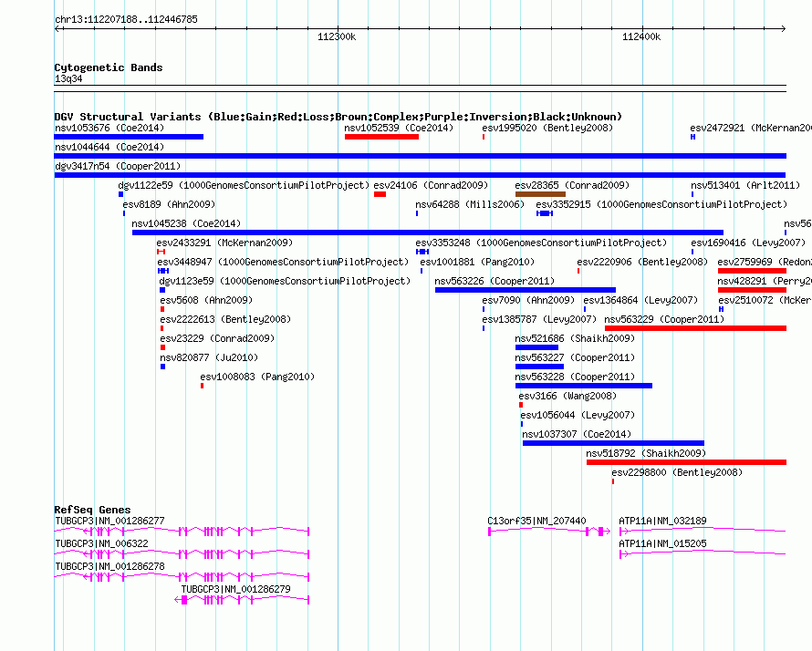Click nsv518792 (Shaikh2009) label
The width and height of the screenshot is (812, 651).
646,453
